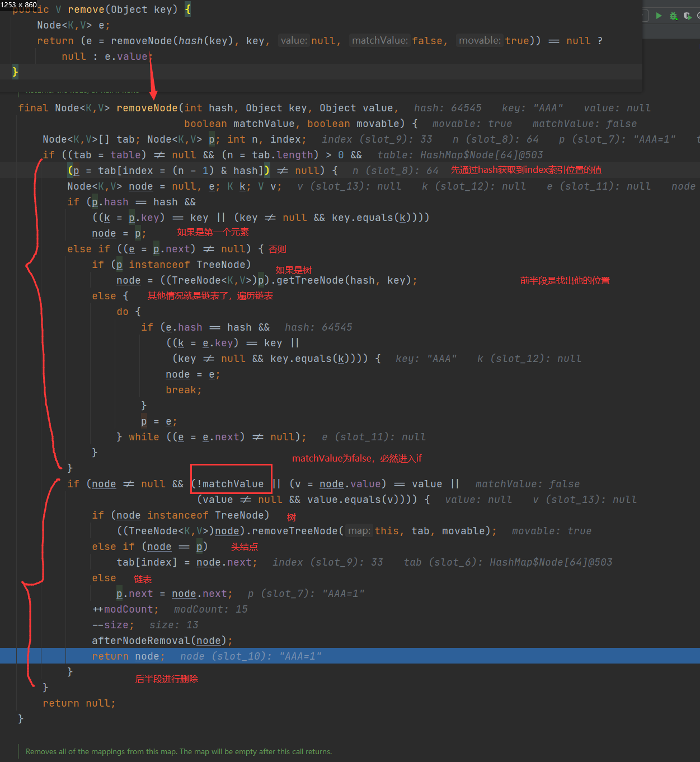Click the 'p = e;' assignment

(159, 421)
